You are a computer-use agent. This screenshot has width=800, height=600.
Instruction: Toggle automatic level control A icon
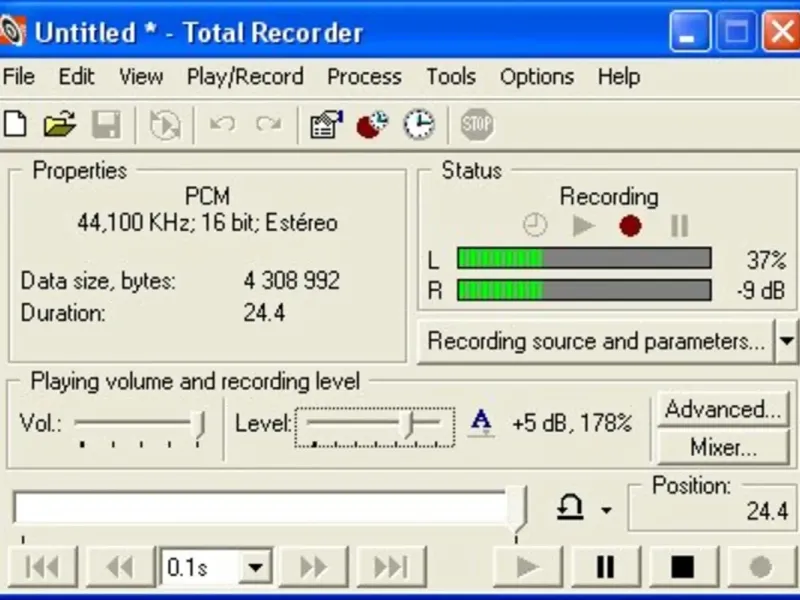click(x=481, y=423)
